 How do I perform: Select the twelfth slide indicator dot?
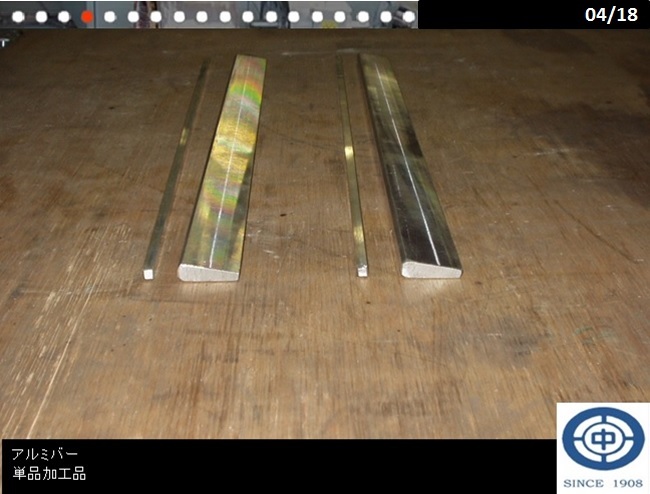coord(271,16)
